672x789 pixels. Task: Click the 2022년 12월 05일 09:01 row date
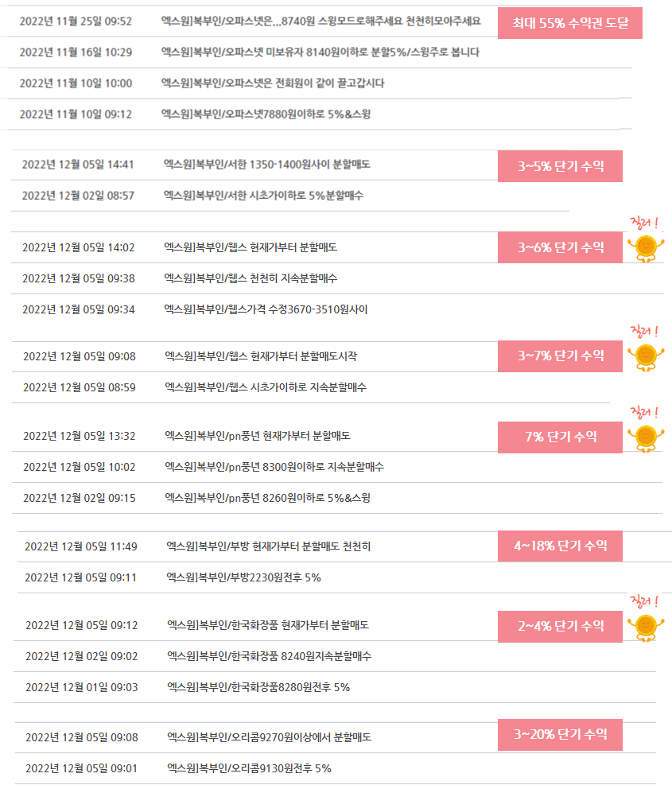point(81,768)
